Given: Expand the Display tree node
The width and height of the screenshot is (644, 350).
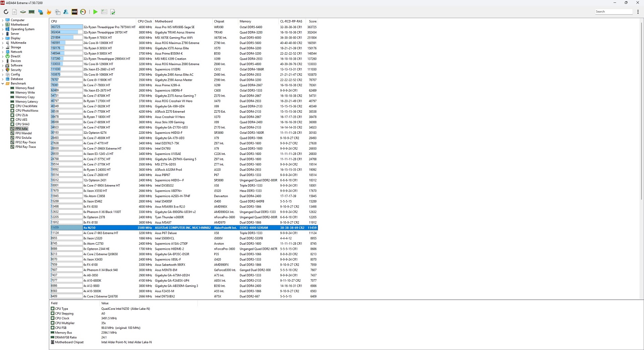Looking at the screenshot, I should click(x=3, y=38).
